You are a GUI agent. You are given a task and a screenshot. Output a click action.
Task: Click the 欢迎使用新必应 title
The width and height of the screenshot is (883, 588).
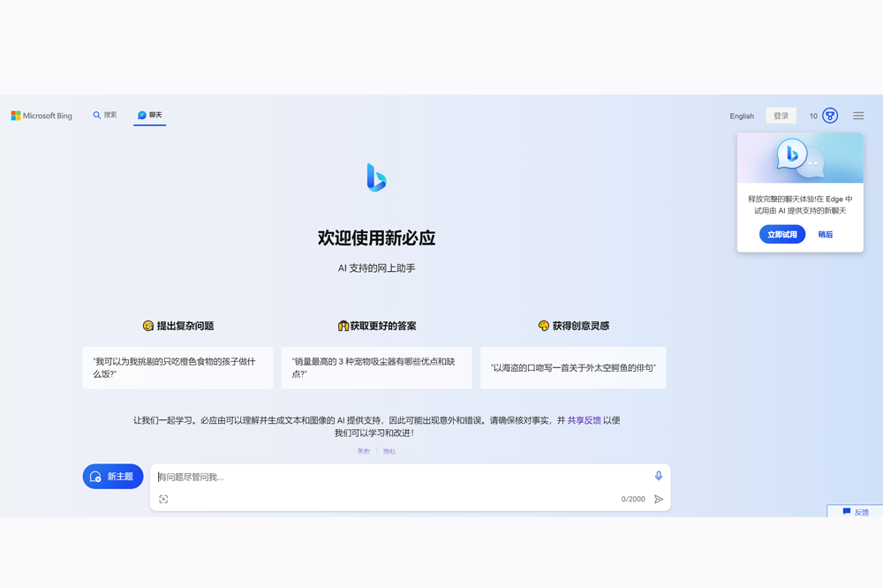tap(376, 237)
